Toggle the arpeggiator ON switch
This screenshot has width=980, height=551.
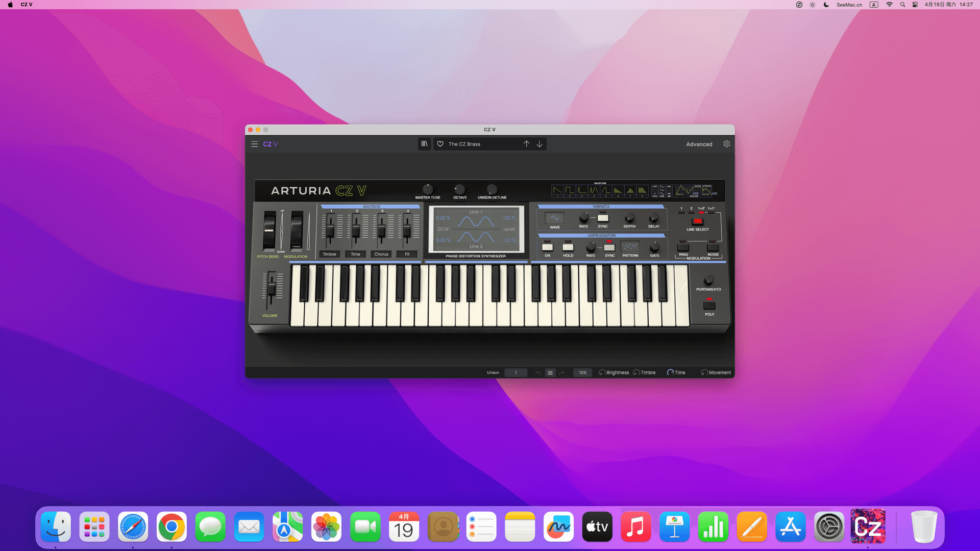(x=547, y=247)
